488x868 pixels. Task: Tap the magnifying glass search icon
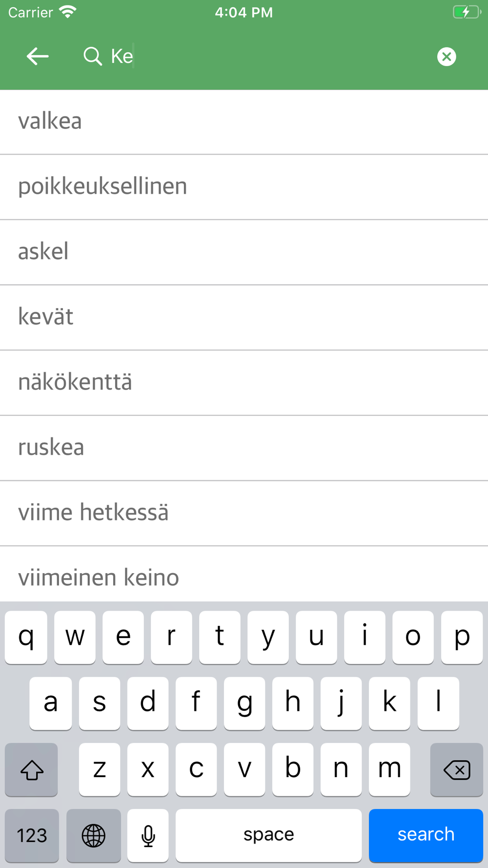click(92, 57)
